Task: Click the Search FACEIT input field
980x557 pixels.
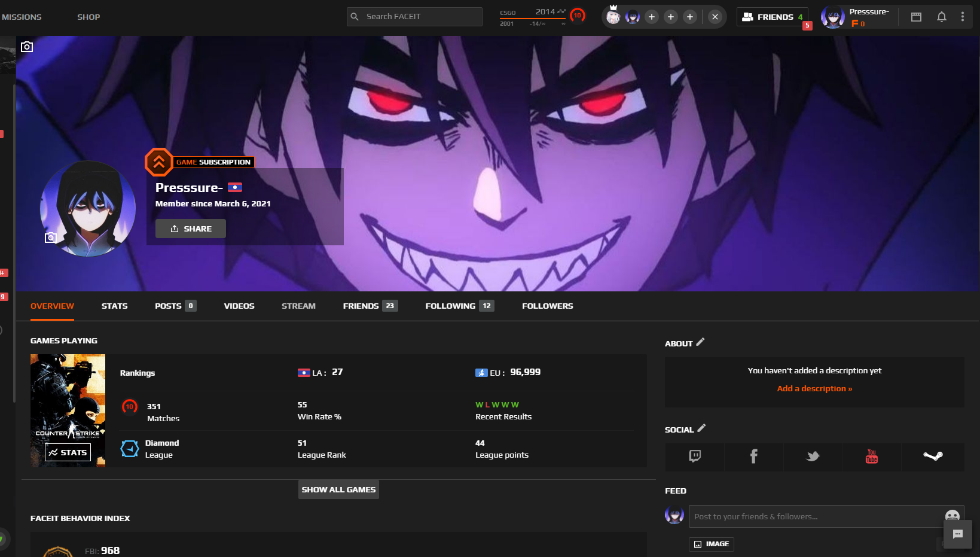Action: click(x=414, y=17)
